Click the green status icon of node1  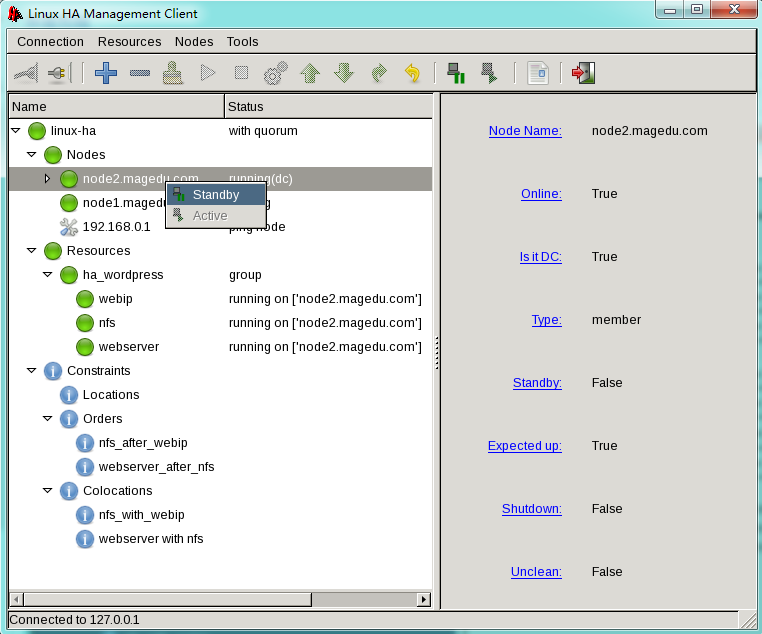[69, 203]
